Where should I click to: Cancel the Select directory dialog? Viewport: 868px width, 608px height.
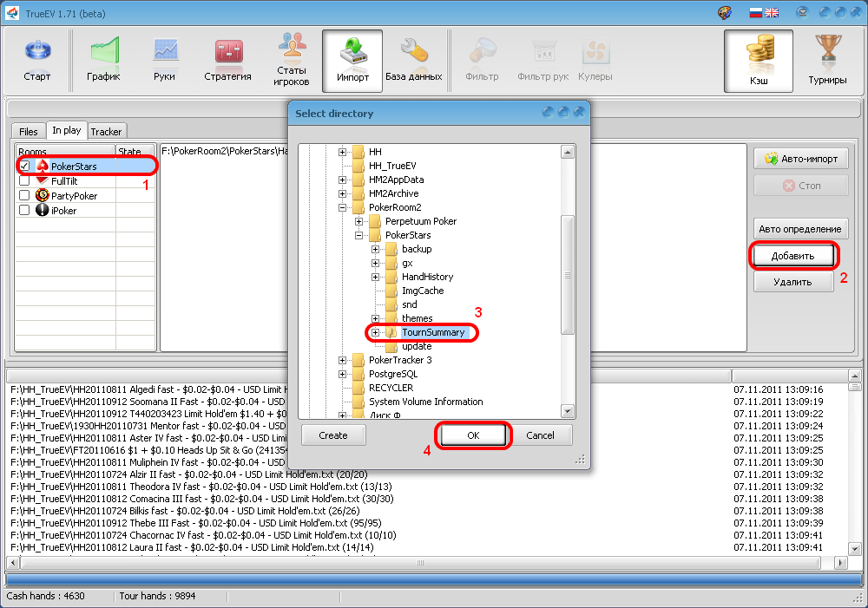540,435
